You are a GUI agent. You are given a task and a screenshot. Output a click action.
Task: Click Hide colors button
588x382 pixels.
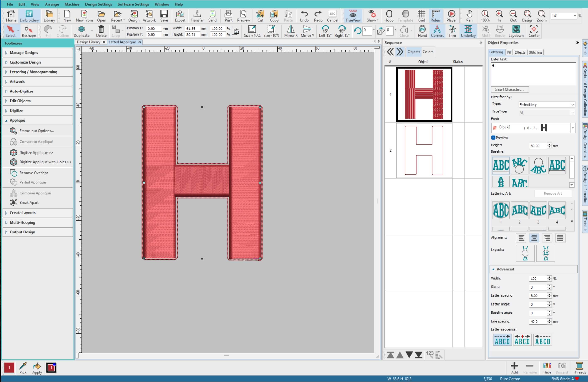click(547, 368)
